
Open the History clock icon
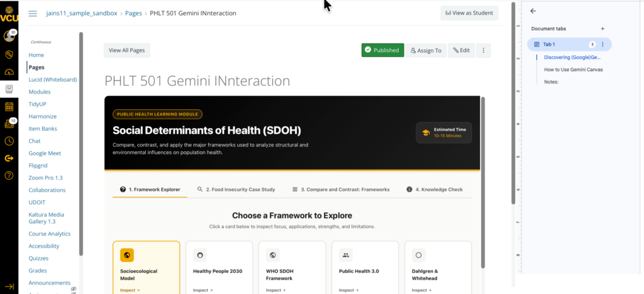(9, 141)
